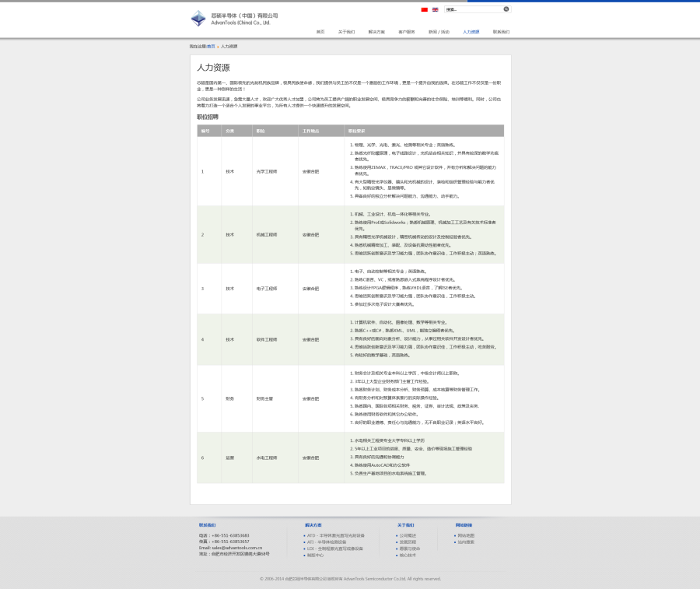The width and height of the screenshot is (700, 589).
Task: Switch language using the Chinese flag
Action: 424,9
